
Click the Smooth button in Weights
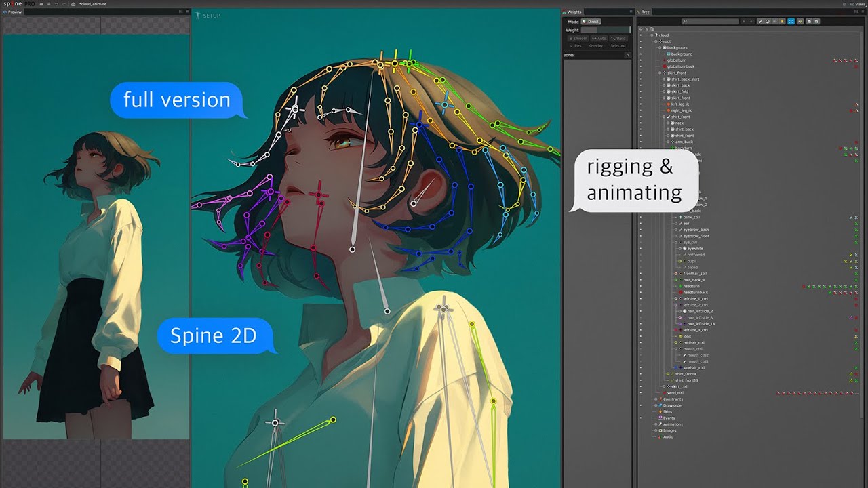[x=578, y=39]
